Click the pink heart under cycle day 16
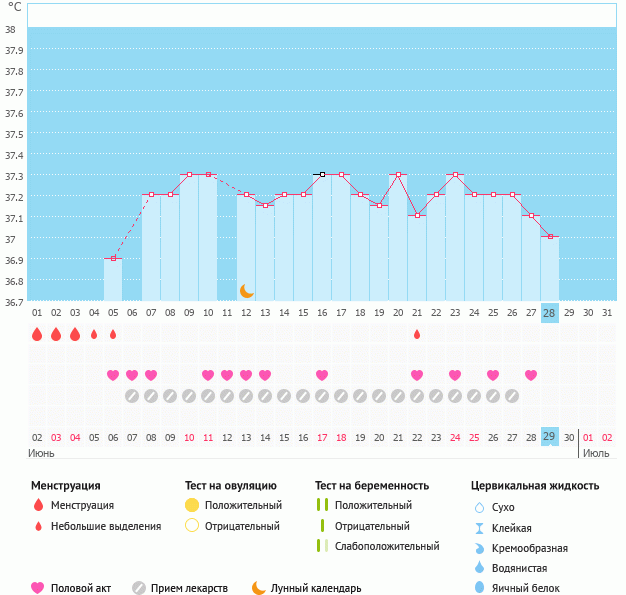 click(x=322, y=375)
